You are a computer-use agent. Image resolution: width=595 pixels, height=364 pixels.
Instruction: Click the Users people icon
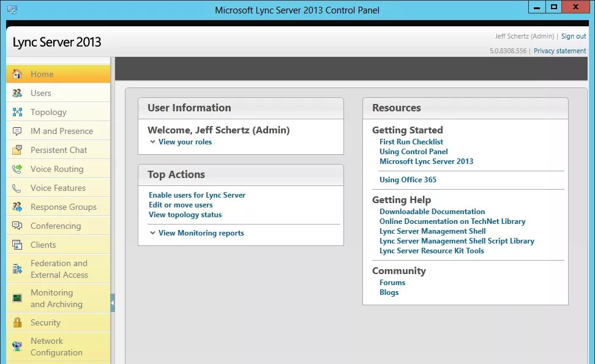coord(17,93)
